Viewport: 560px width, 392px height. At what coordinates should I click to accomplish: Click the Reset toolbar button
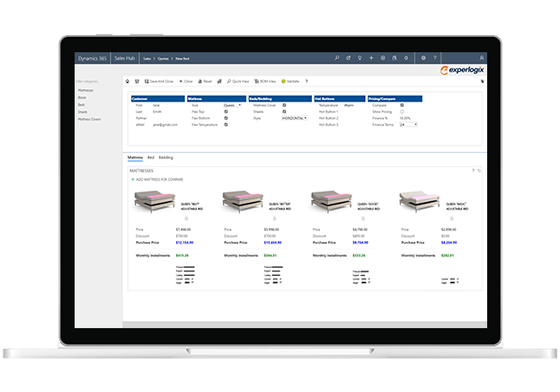point(205,82)
